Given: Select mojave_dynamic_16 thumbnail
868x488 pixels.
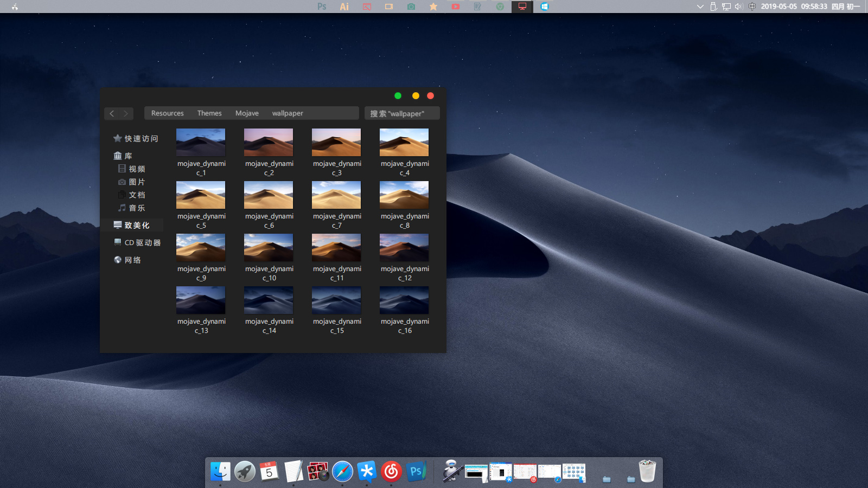Looking at the screenshot, I should (404, 300).
